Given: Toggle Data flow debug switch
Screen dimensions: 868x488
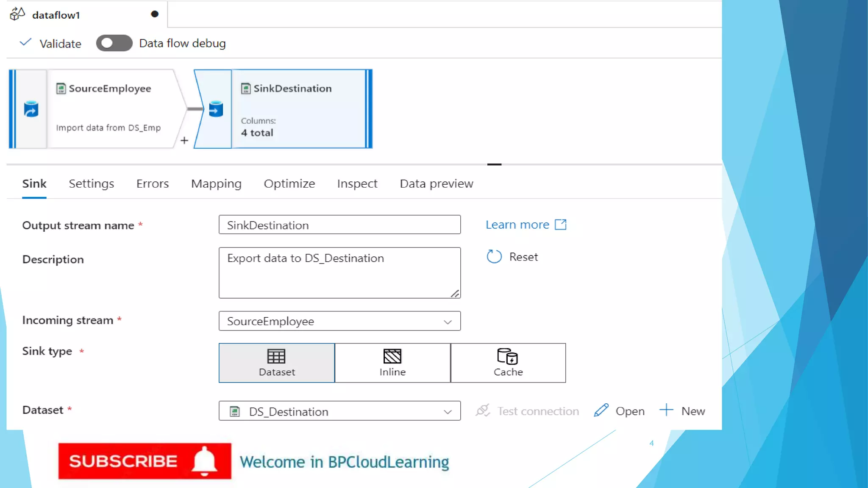Looking at the screenshot, I should (114, 43).
